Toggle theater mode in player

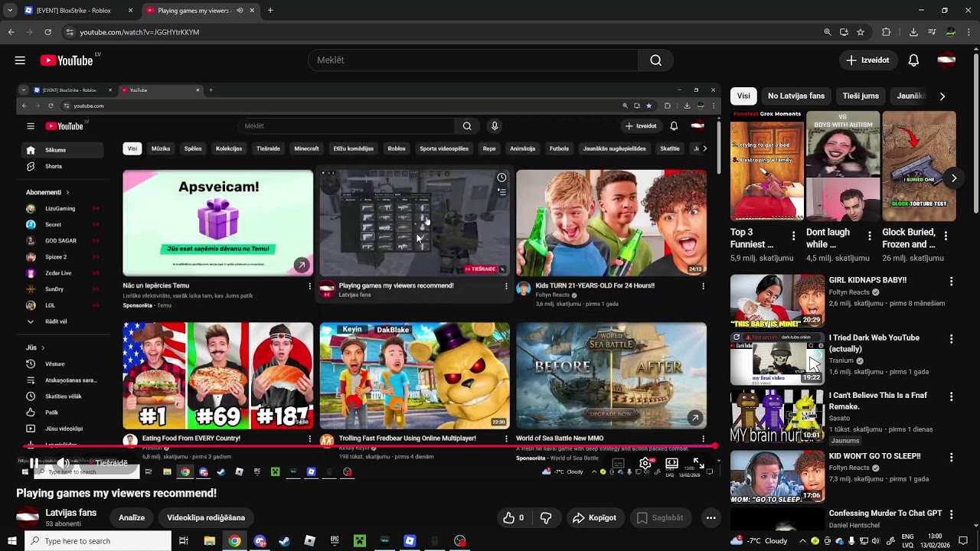[x=671, y=463]
